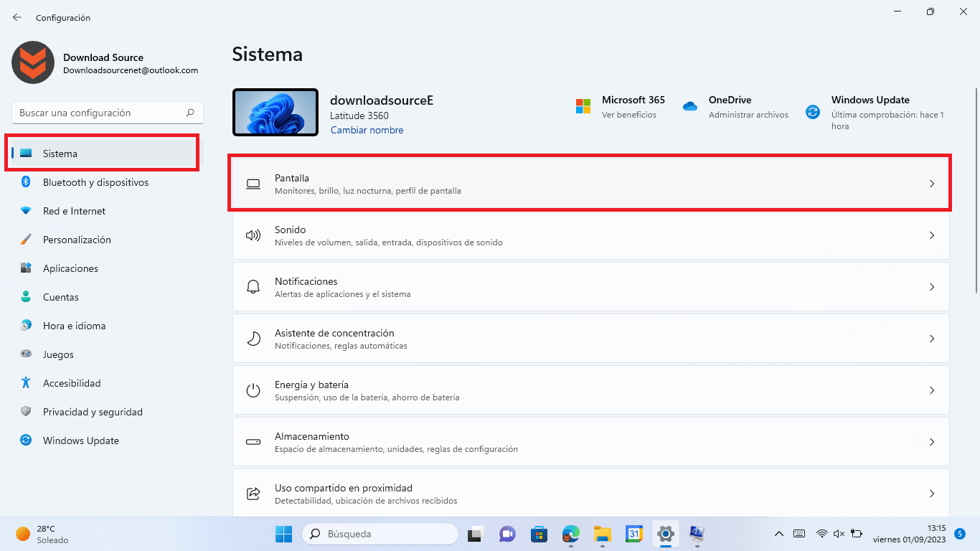Click the volume muted tray icon
This screenshot has width=980, height=551.
coord(839,534)
